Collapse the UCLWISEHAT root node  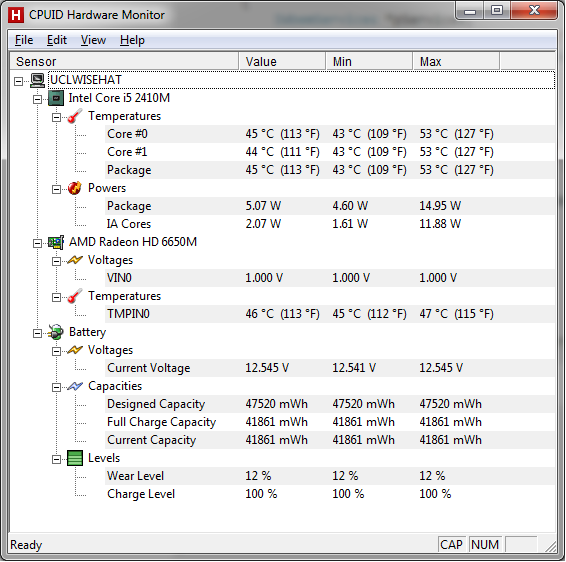tap(18, 81)
